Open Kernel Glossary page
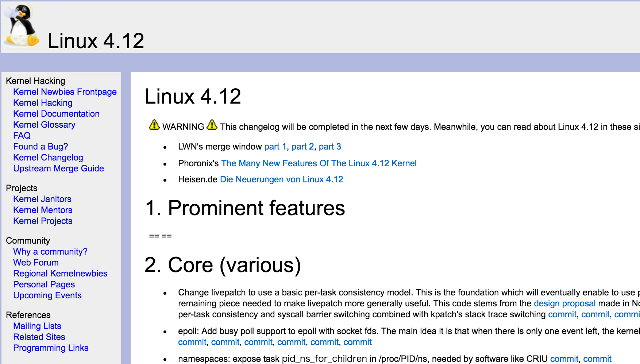The height and width of the screenshot is (364, 640). [44, 125]
